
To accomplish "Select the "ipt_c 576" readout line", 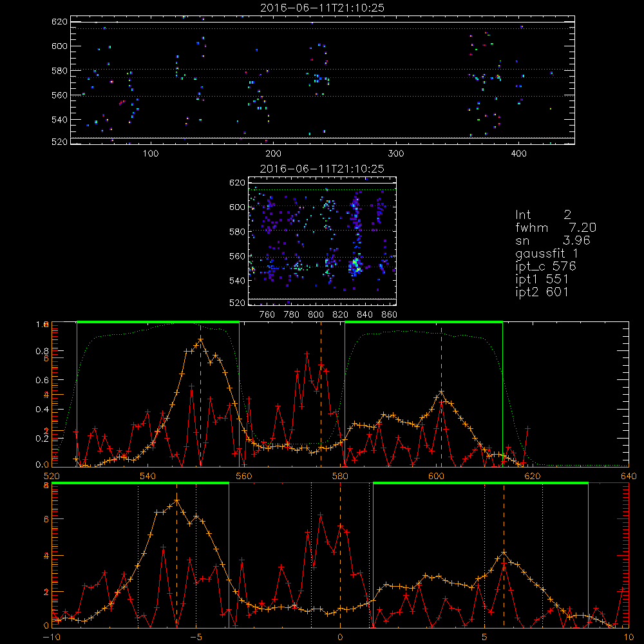I will 546,266.
